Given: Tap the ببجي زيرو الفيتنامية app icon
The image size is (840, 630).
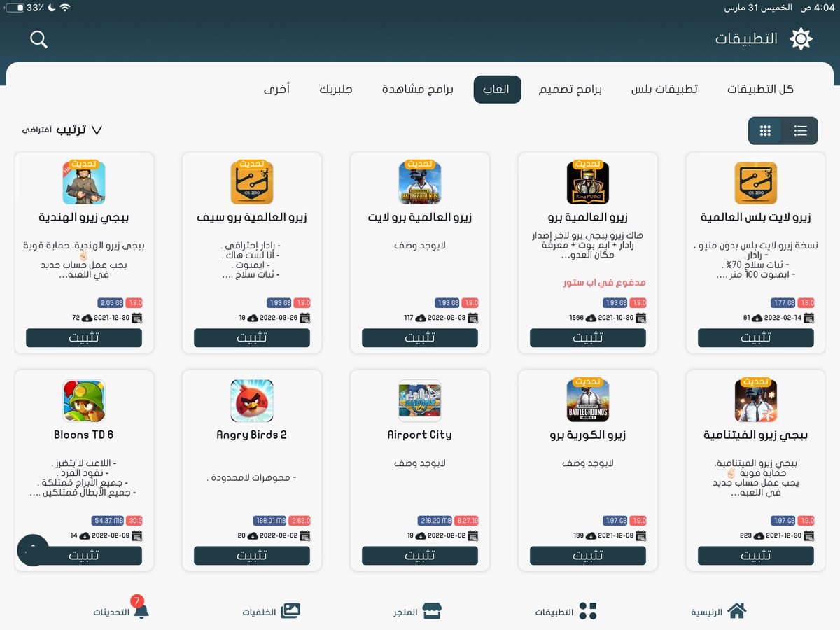Looking at the screenshot, I should 756,401.
